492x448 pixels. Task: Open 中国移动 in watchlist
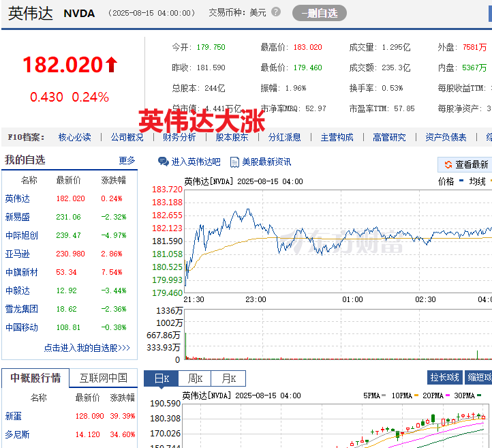point(22,327)
